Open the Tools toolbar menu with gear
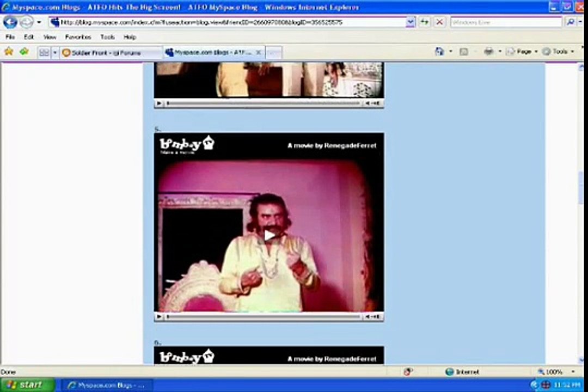Screen dimensions: 588x392 pyautogui.click(x=559, y=51)
